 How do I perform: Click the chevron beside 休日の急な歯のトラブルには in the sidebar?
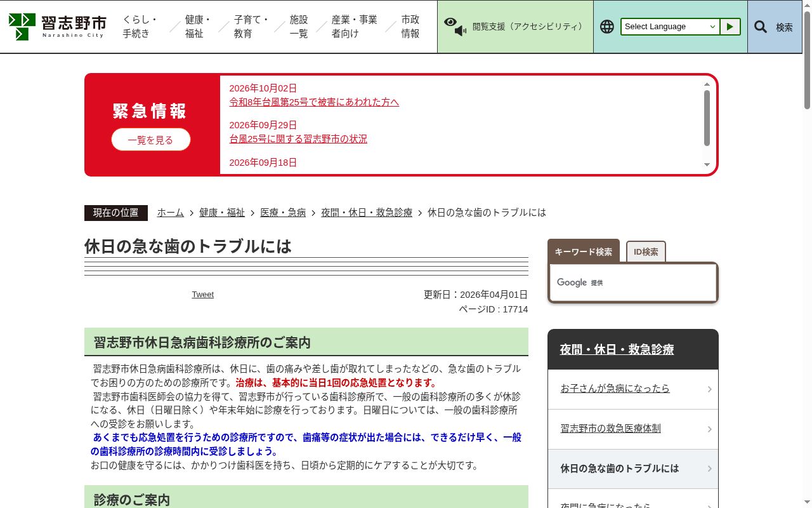709,469
